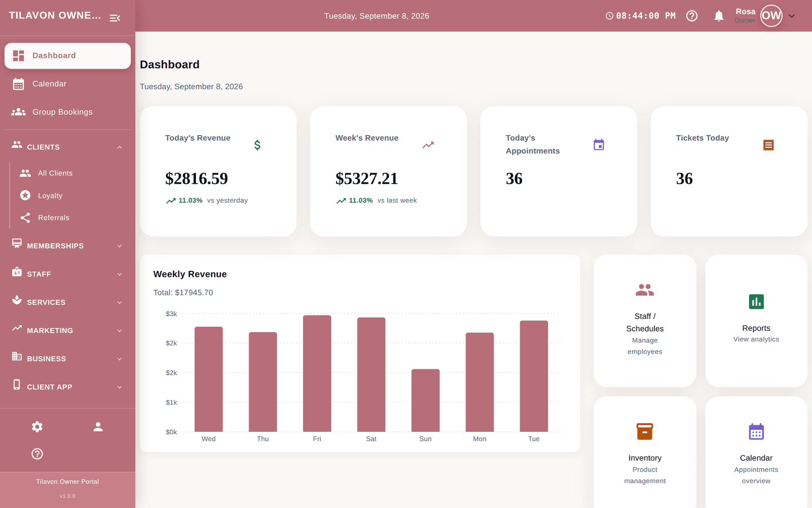The width and height of the screenshot is (812, 508).
Task: Click receipt icon on Tickets Today card
Action: pos(768,145)
